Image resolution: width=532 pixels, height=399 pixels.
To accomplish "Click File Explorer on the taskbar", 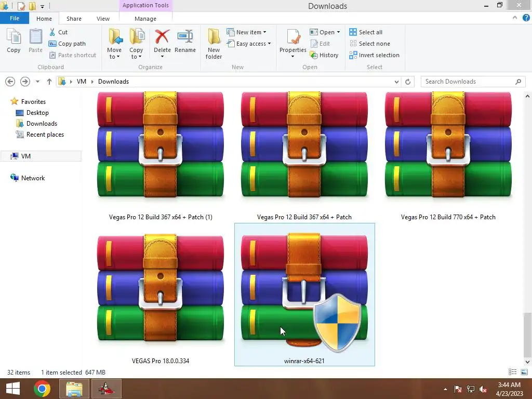I will [74, 389].
